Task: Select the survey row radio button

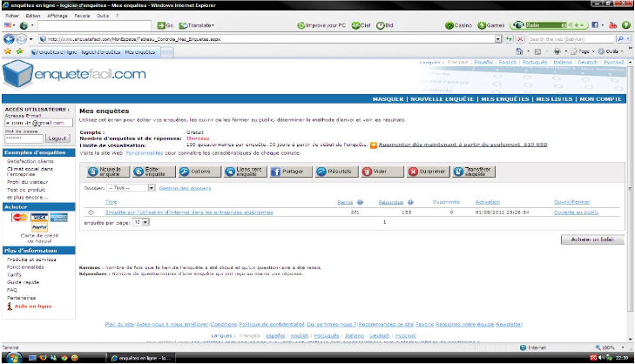Action: [91, 212]
